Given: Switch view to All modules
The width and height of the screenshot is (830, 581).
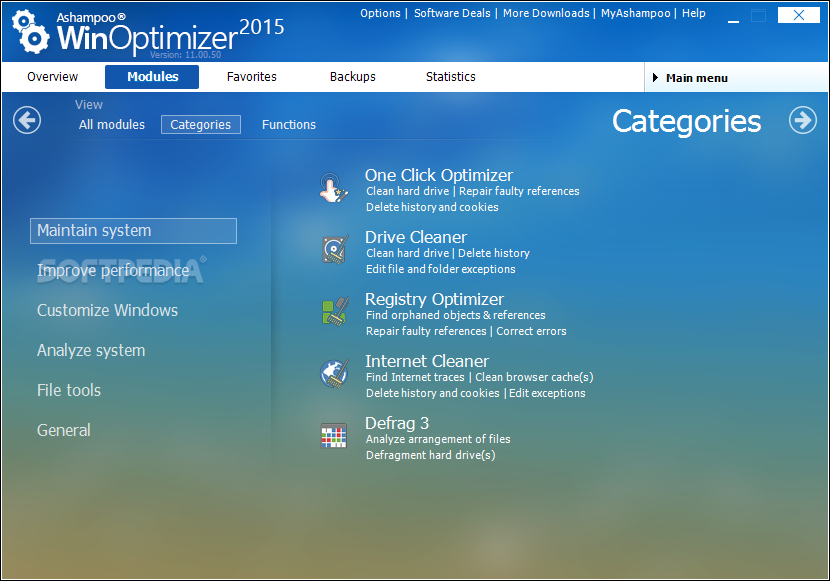Looking at the screenshot, I should (112, 124).
